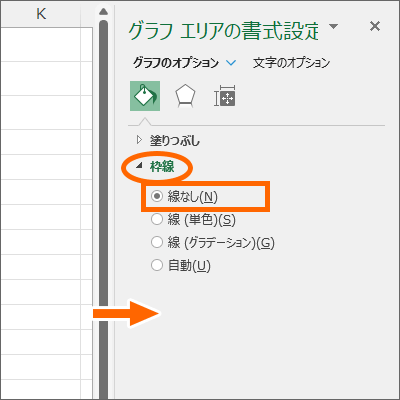This screenshot has width=400, height=400.
Task: Open the グラフのオプション chevron dropdown
Action: click(231, 62)
